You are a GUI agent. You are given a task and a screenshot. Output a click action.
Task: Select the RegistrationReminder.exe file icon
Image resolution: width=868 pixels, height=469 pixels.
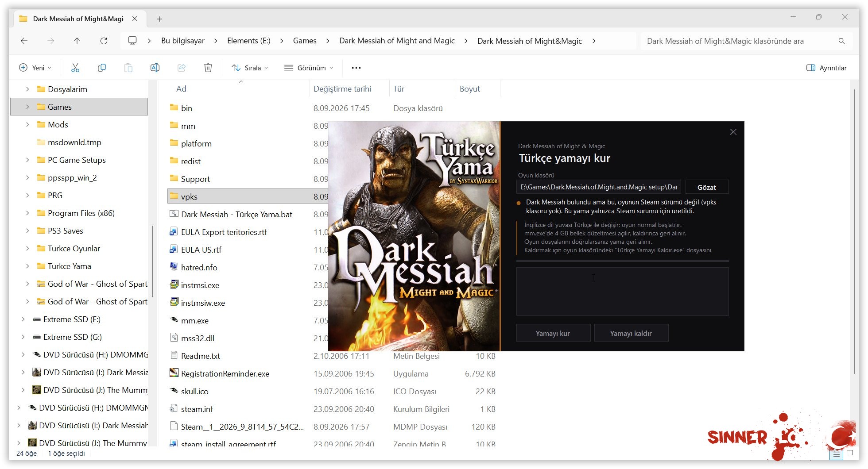coord(174,373)
